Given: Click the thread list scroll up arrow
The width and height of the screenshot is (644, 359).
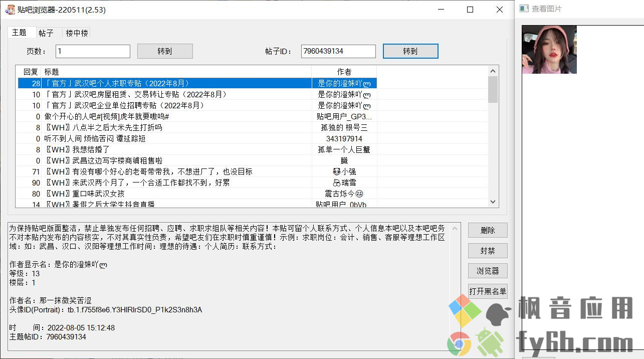Looking at the screenshot, I should coord(493,71).
